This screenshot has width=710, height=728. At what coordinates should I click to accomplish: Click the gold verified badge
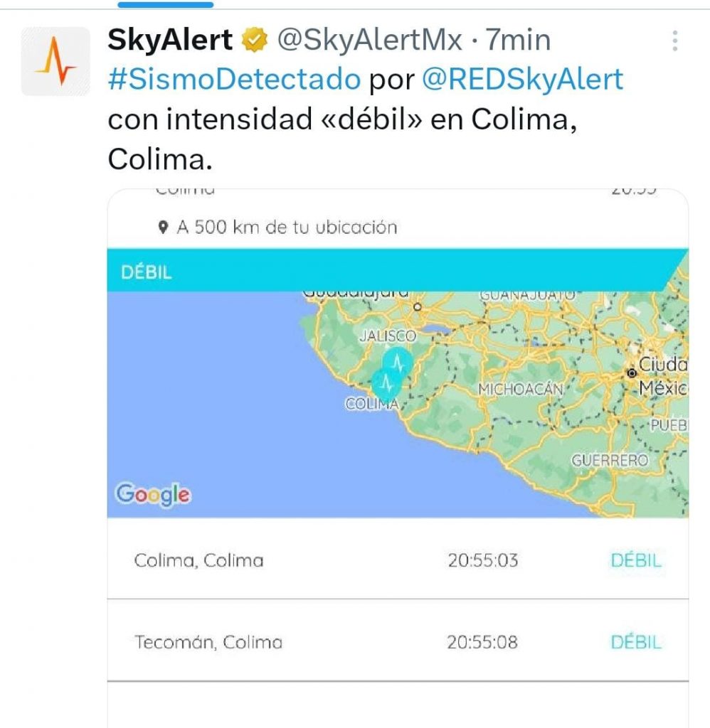253,41
